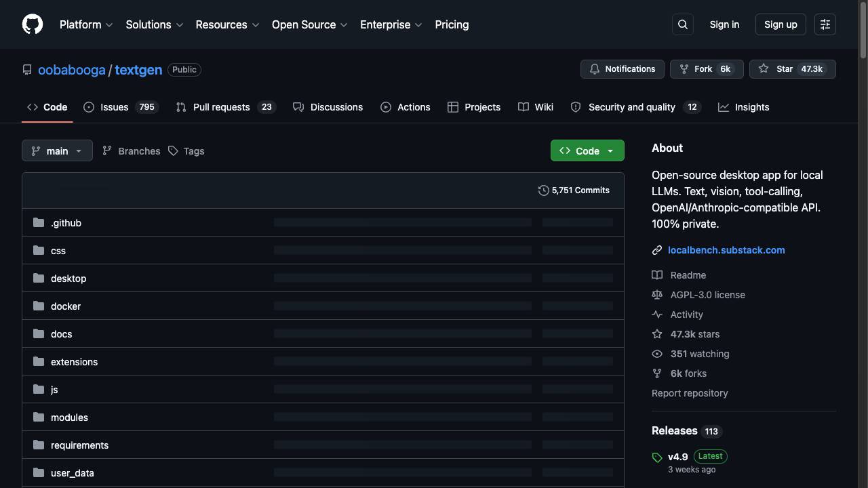Click the eye icon beside 351 watching
Image resolution: width=868 pixels, height=488 pixels.
point(657,354)
